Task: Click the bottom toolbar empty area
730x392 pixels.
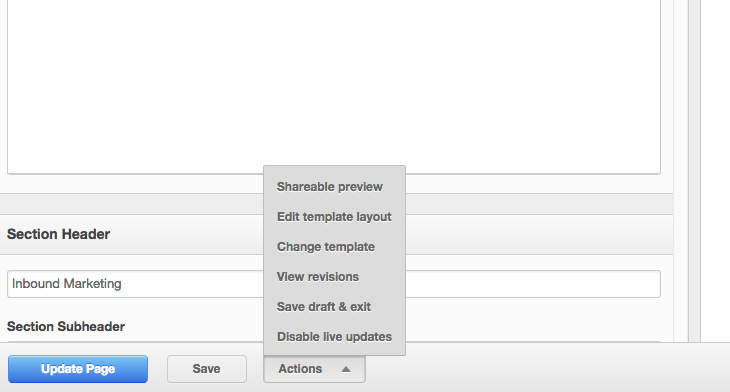Action: 545,369
